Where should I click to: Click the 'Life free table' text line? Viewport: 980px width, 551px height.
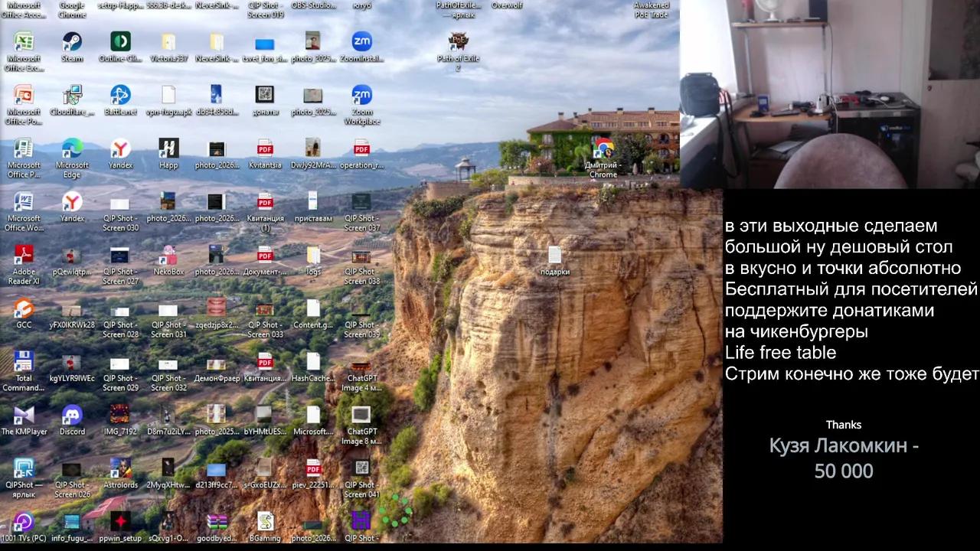point(780,353)
